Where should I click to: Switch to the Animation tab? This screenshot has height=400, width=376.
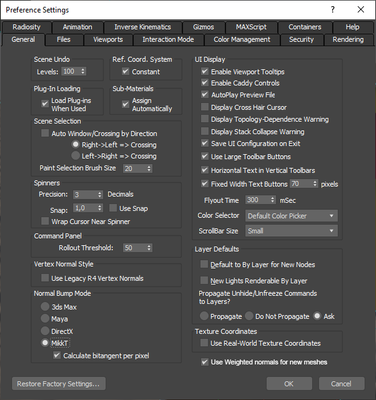77,27
